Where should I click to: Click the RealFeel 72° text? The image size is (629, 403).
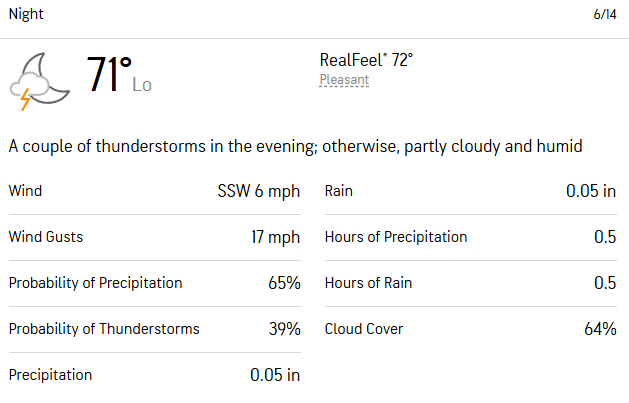click(366, 60)
